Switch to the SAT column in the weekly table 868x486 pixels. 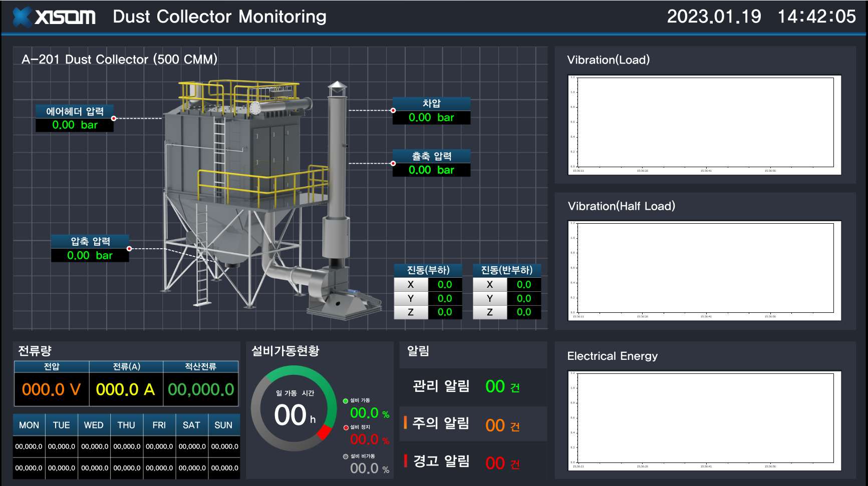click(191, 424)
